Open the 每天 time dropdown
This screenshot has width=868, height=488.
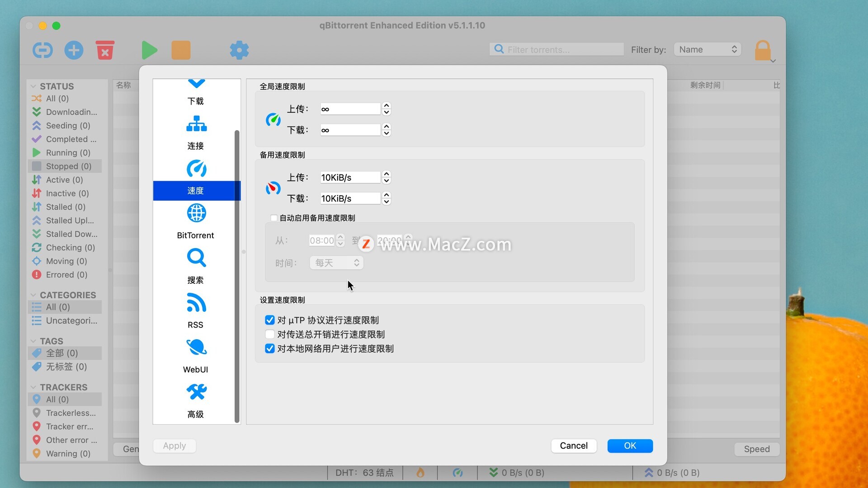[x=336, y=263]
